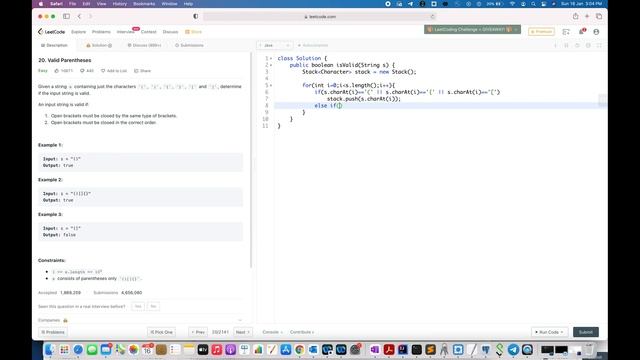Open editor settings gear icon
The height and width of the screenshot is (360, 640).
588,45
